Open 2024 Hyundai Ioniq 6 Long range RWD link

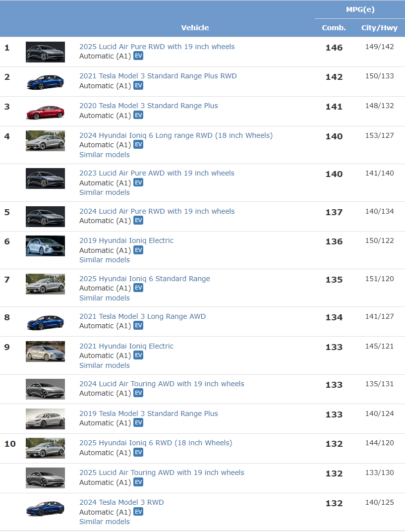click(176, 135)
